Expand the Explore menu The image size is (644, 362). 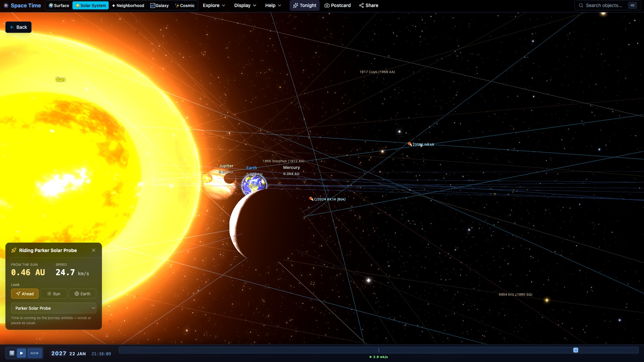point(214,5)
